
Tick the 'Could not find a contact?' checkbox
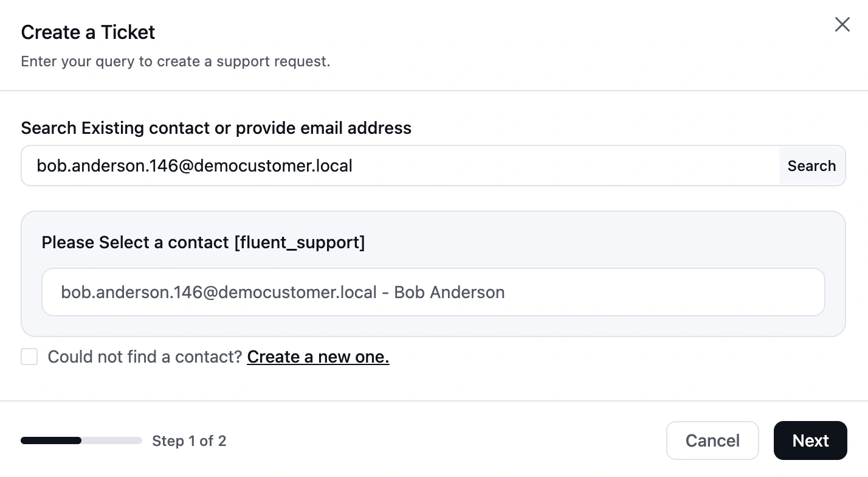pos(29,357)
